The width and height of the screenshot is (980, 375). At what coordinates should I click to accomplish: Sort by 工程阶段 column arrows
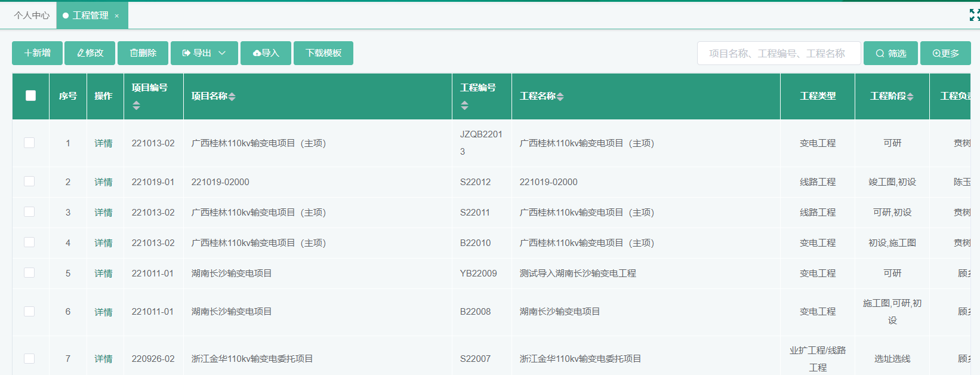(910, 97)
